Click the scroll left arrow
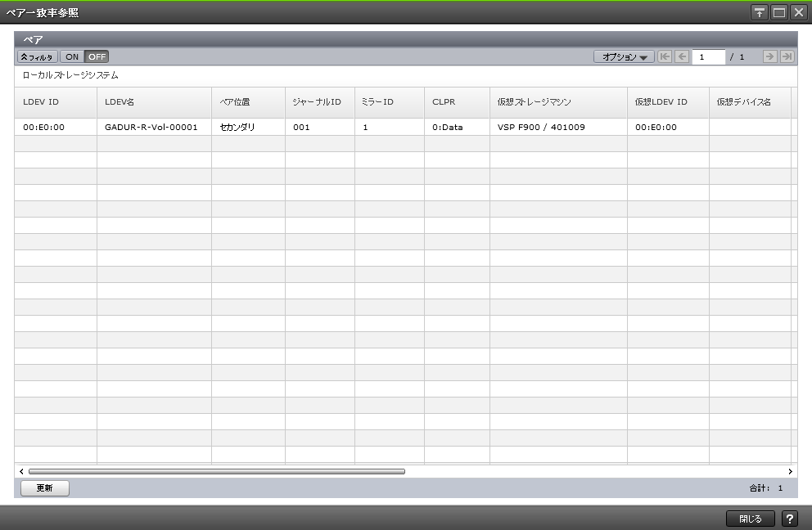Screen dimensions: 812x530 (21, 471)
